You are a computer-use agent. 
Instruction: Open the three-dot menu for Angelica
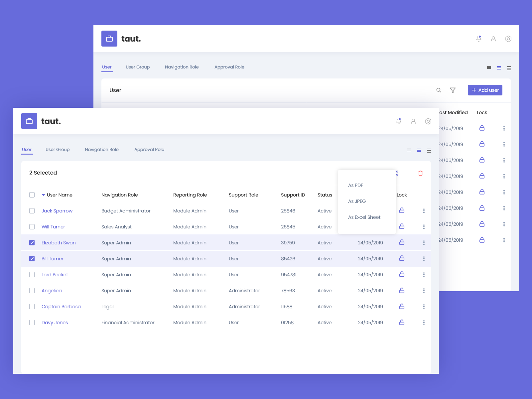(424, 291)
